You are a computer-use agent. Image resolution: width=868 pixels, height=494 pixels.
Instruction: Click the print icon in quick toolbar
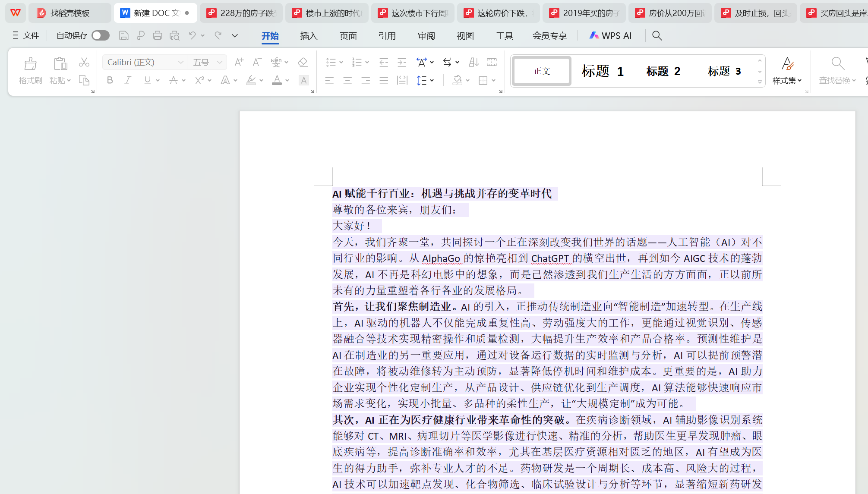pyautogui.click(x=158, y=36)
